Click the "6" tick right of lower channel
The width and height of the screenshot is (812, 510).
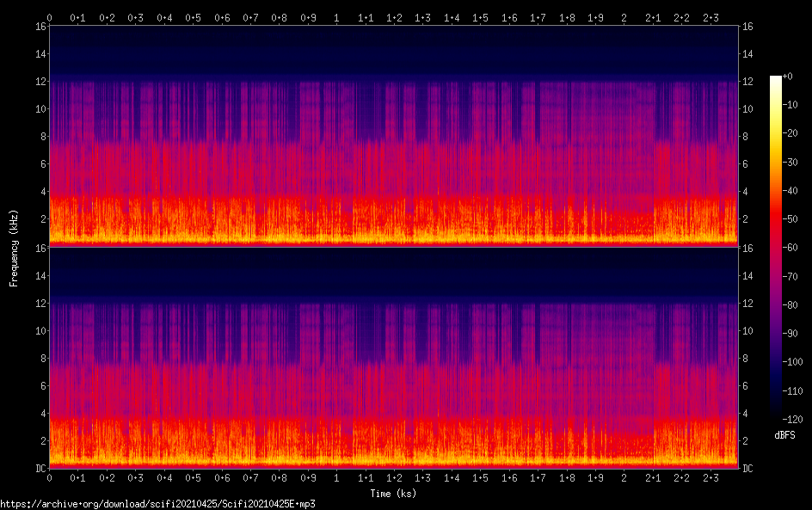(745, 386)
